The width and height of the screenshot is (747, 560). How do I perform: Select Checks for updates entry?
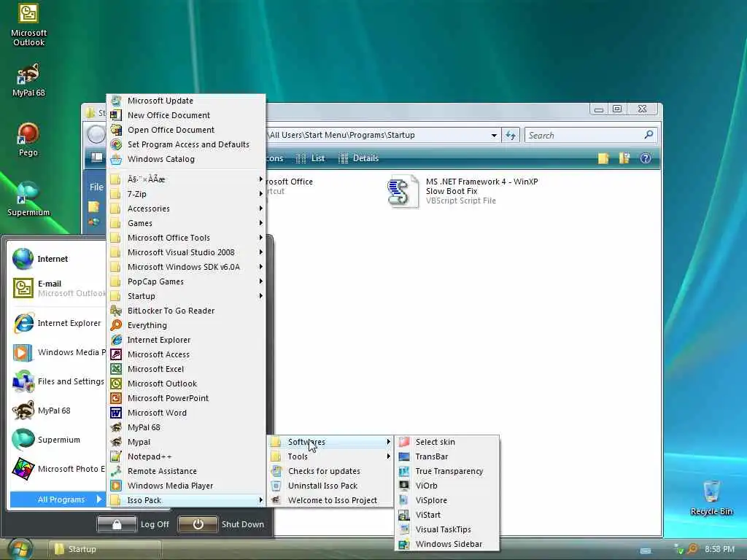tap(330, 472)
